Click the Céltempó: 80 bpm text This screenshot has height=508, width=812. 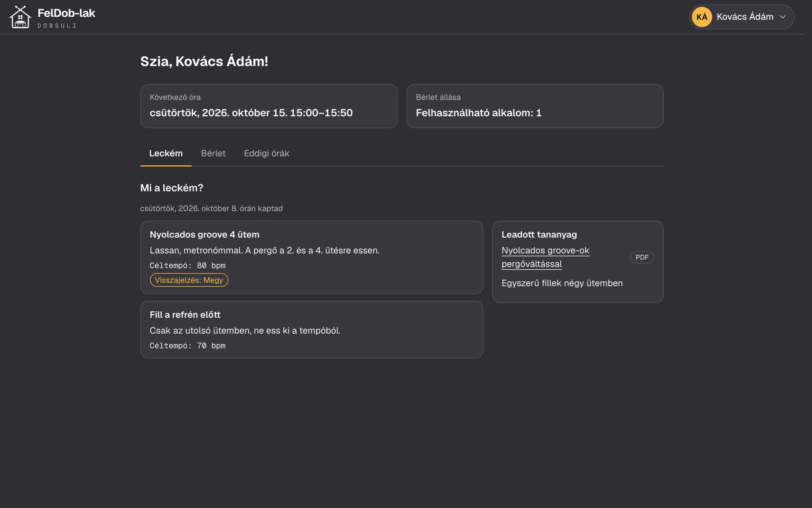click(187, 265)
